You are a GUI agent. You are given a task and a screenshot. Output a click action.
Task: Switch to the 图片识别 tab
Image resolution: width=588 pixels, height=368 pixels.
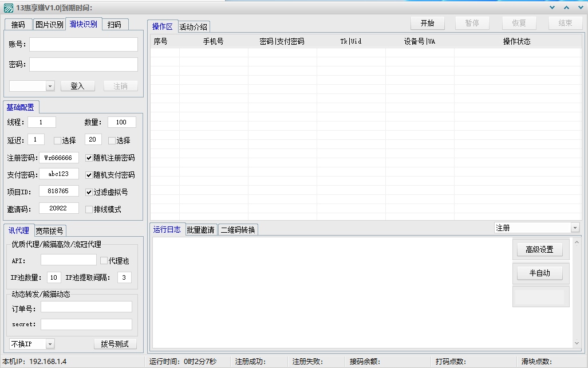49,25
